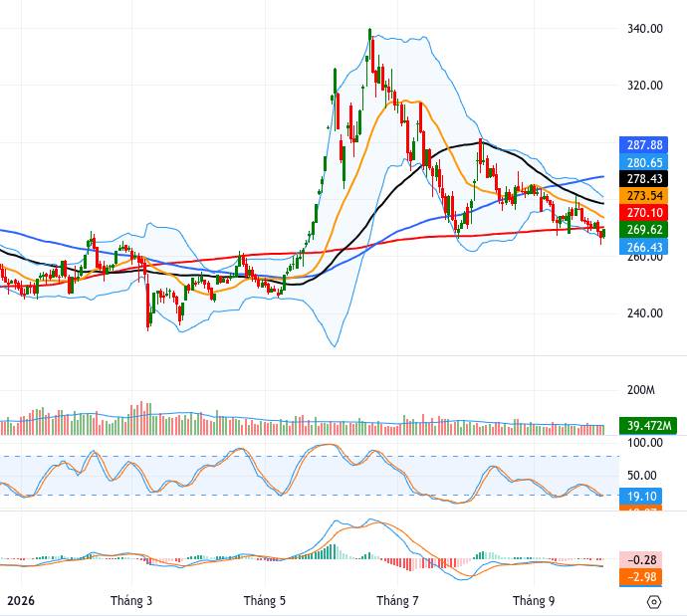The height and width of the screenshot is (616, 687).
Task: Click the Tháng 7 time axis label
Action: coord(397,600)
